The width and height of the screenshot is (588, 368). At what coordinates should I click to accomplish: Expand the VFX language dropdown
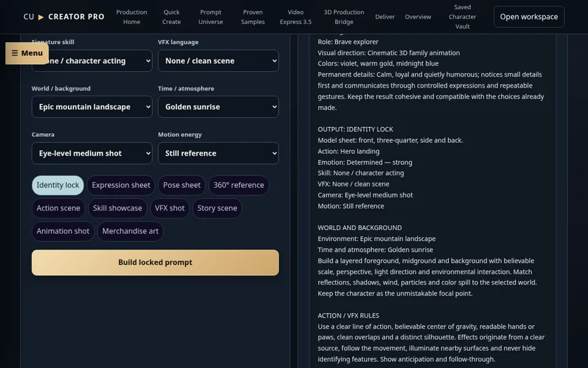click(218, 61)
